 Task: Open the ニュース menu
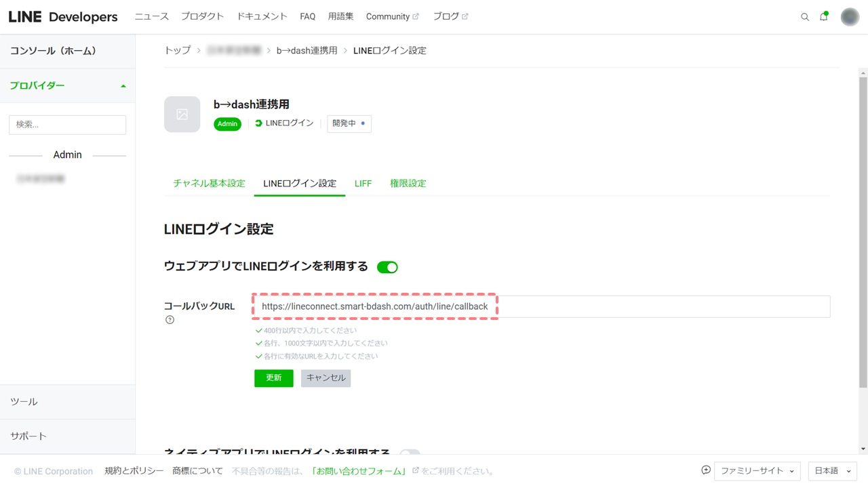pos(151,16)
